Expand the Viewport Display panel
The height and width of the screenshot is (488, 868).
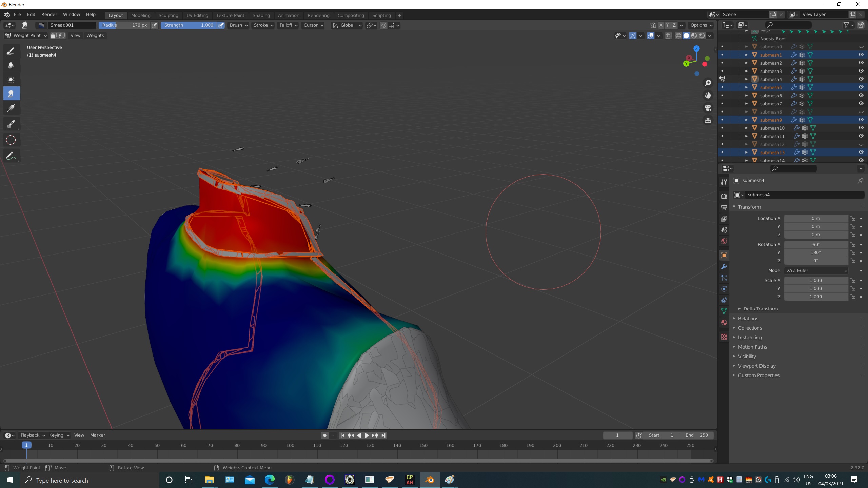click(x=757, y=366)
